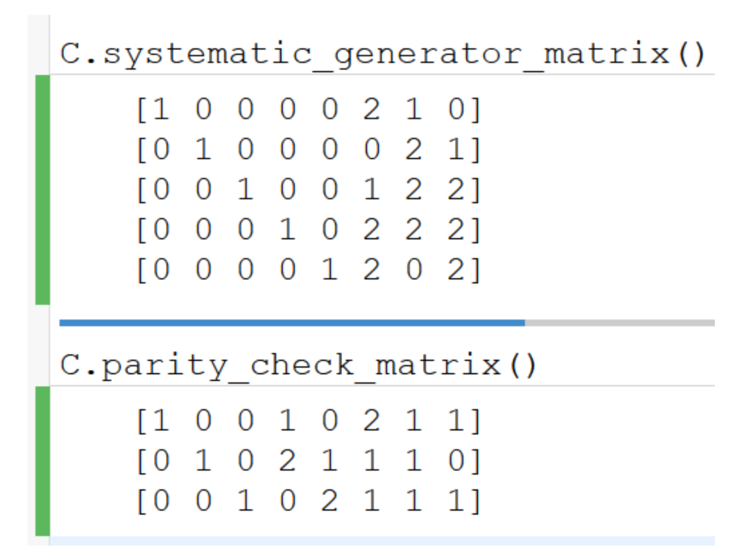Click generator matrix row [0 0 0 1 0 2 2 2]
The width and height of the screenshot is (740, 560).
point(309,230)
